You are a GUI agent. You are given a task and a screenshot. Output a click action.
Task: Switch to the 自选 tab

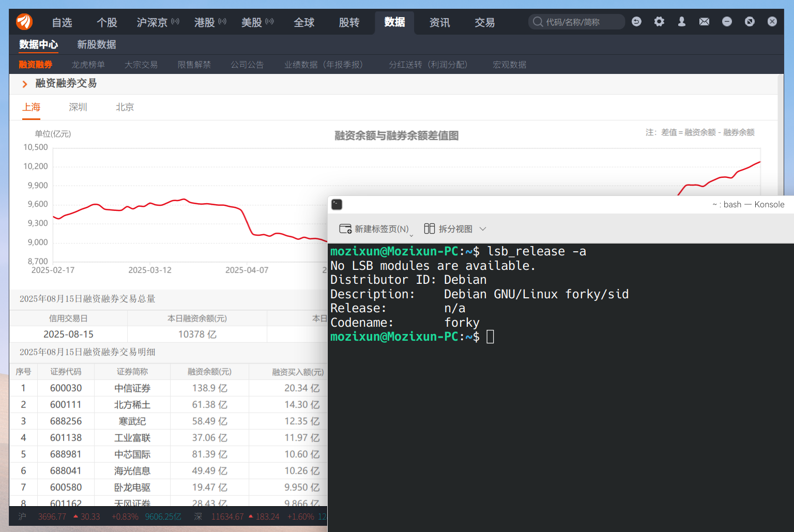(62, 22)
